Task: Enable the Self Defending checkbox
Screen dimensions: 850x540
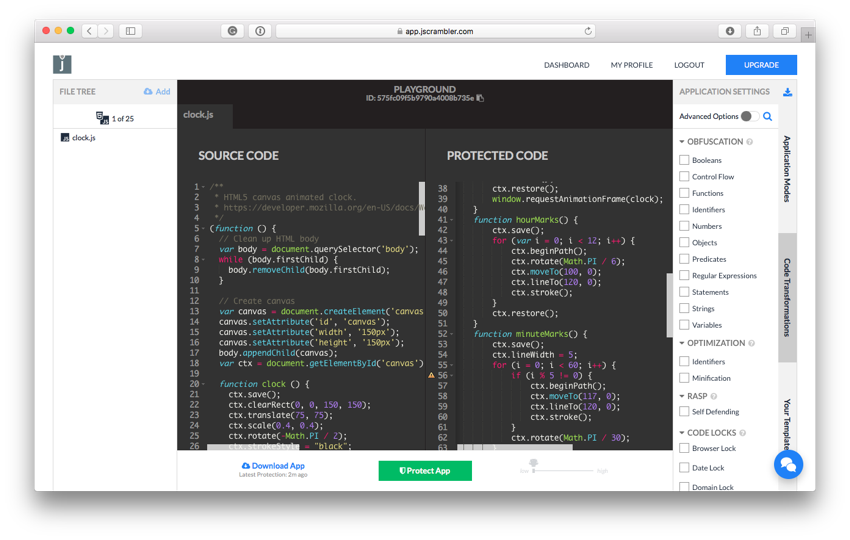Action: (684, 412)
